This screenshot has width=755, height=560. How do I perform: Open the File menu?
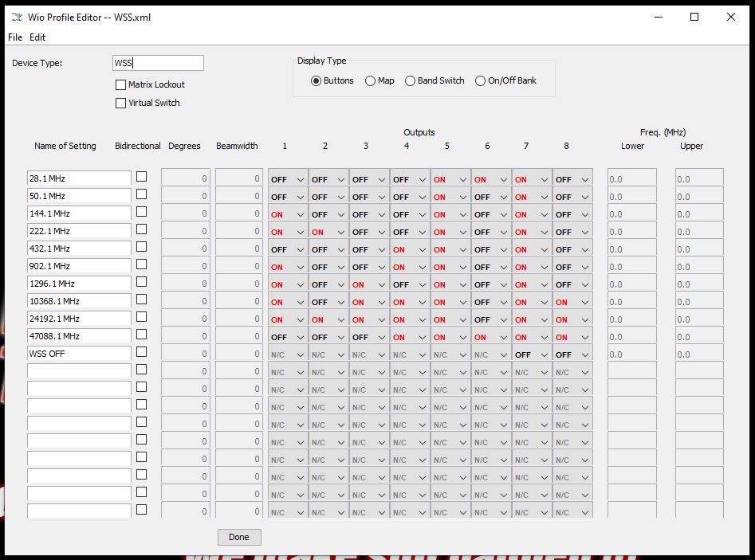tap(15, 37)
